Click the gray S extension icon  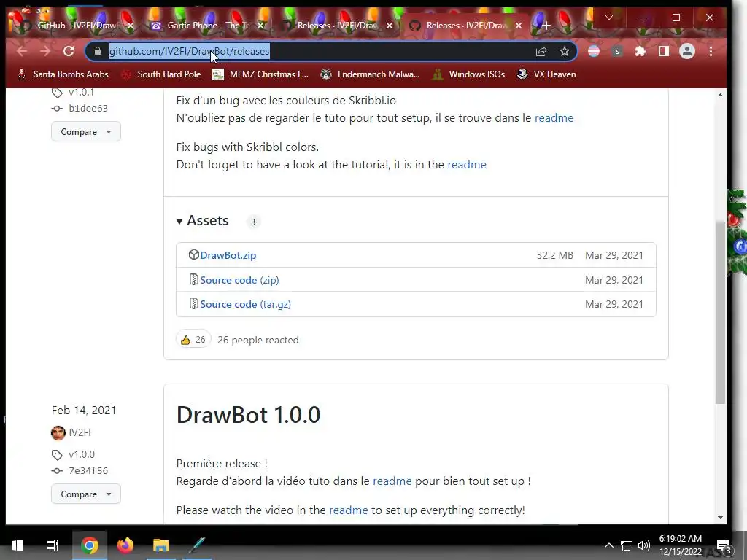[x=617, y=51]
